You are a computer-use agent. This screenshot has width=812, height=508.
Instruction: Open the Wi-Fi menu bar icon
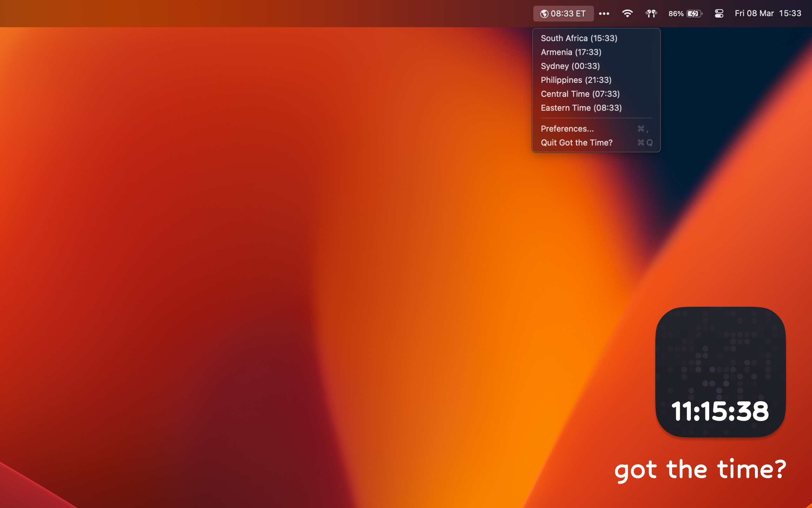point(627,13)
